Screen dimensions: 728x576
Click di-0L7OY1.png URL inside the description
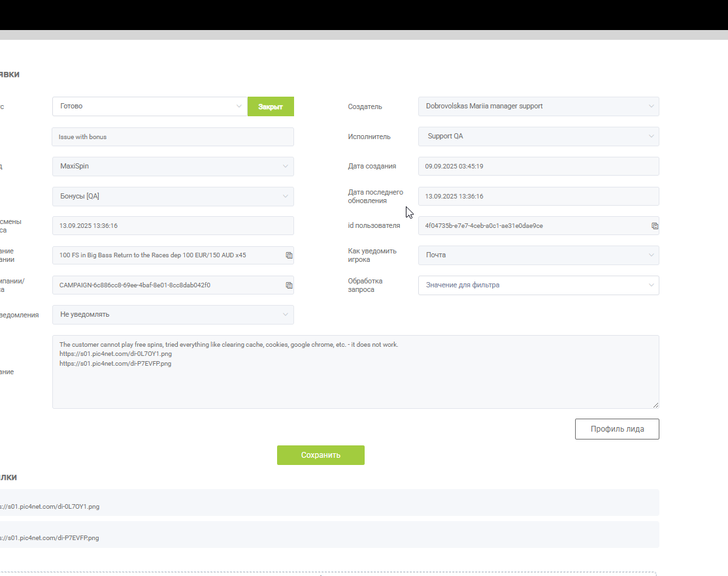tap(116, 354)
